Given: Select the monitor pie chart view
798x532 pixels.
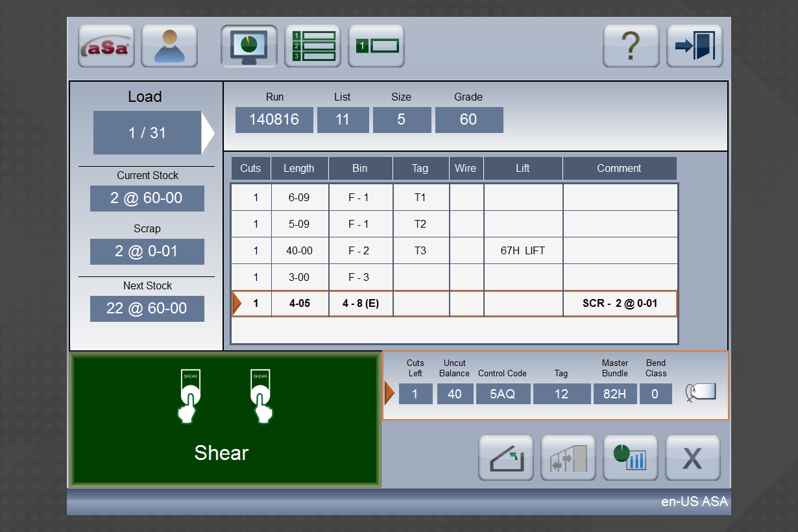Looking at the screenshot, I should click(x=249, y=46).
